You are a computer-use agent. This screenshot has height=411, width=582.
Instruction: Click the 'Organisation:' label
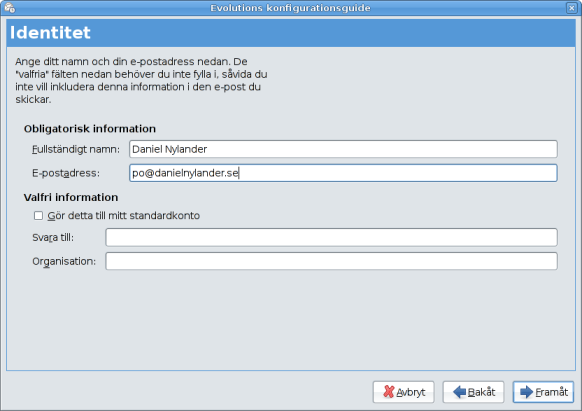[64, 262]
